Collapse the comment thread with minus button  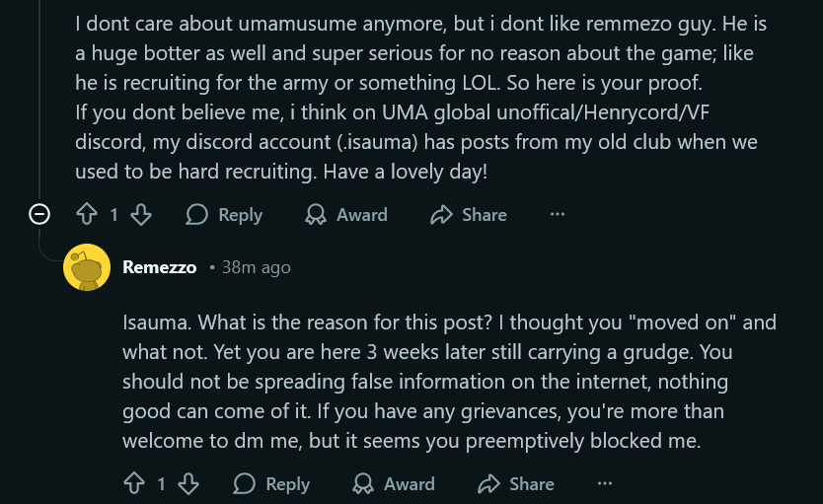pyautogui.click(x=39, y=214)
